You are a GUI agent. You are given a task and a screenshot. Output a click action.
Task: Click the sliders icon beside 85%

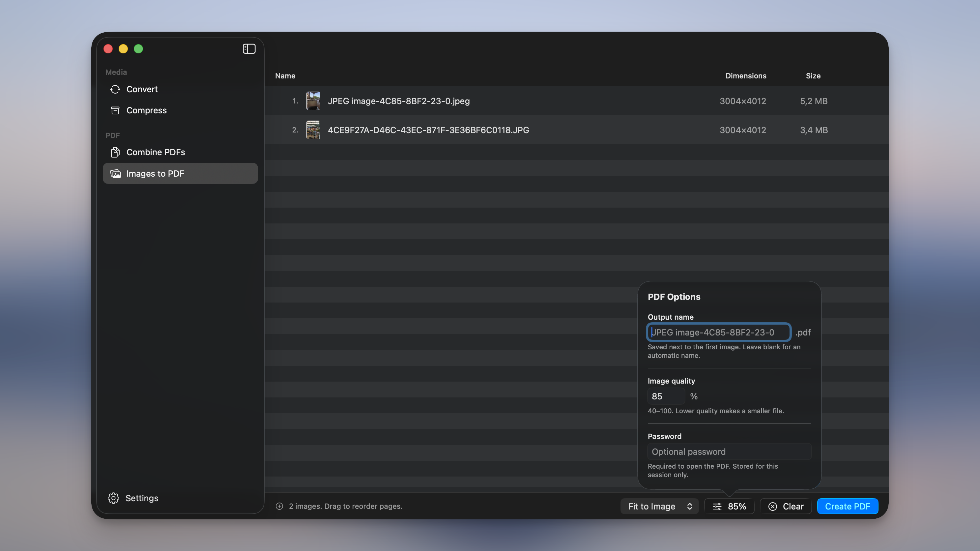pos(717,507)
